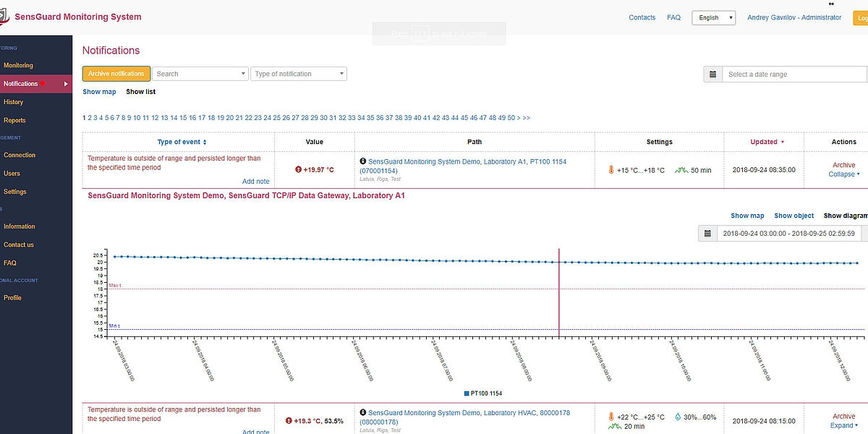This screenshot has width=868, height=434.
Task: Click the calendar icon beside 'Select a date range'
Action: coord(712,74)
